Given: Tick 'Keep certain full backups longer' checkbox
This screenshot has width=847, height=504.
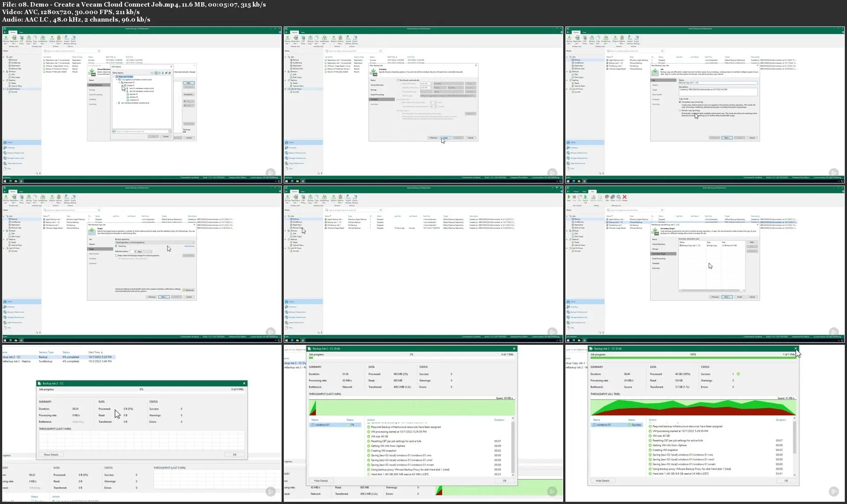Looking at the screenshot, I should pyautogui.click(x=116, y=255).
